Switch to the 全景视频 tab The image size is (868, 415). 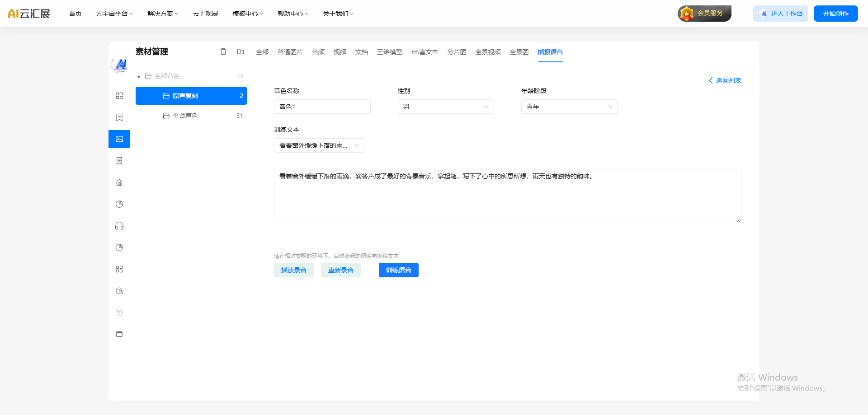(x=488, y=52)
